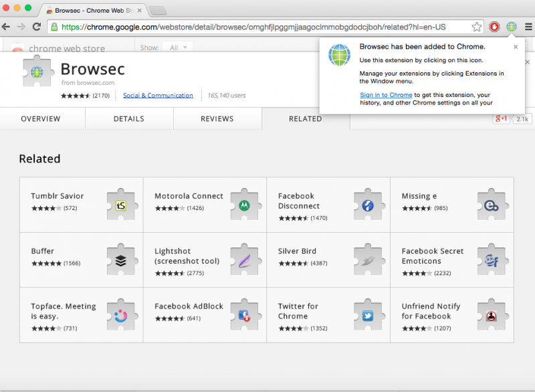Screen dimensions: 535x392
Task: Open a new tab button
Action: [x=158, y=11]
